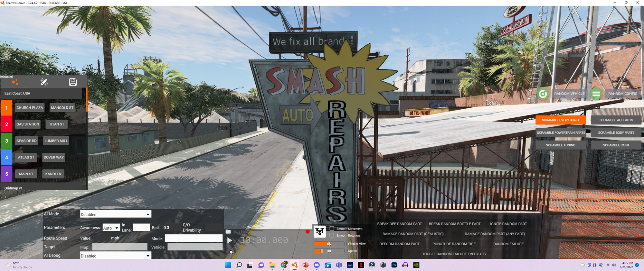
Task: Play the replay
Action: pyautogui.click(x=229, y=240)
